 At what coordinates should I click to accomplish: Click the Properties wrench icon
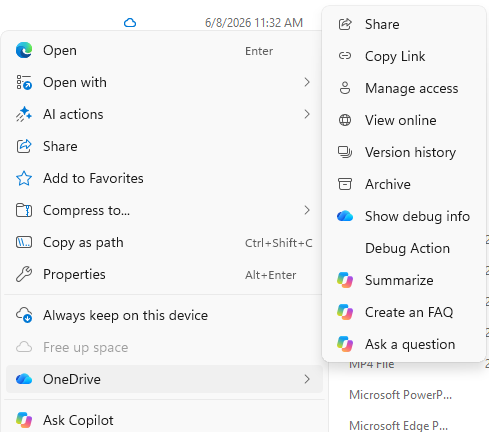pyautogui.click(x=24, y=274)
